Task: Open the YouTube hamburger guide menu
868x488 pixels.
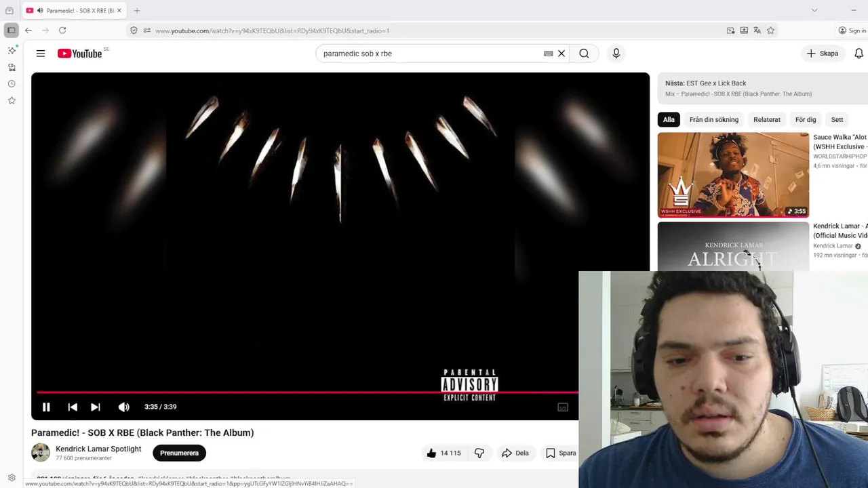Action: click(41, 54)
